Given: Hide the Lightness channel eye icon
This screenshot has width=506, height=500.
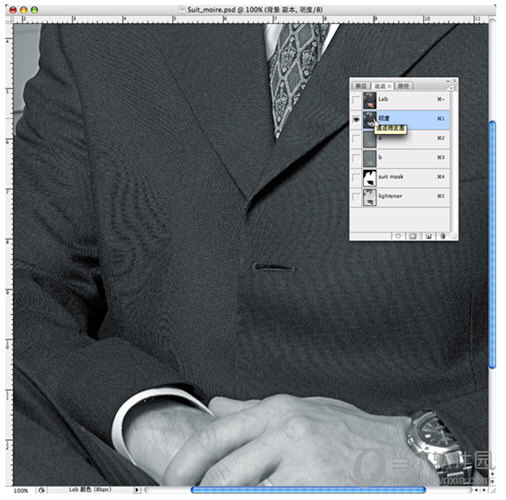Looking at the screenshot, I should click(x=356, y=119).
